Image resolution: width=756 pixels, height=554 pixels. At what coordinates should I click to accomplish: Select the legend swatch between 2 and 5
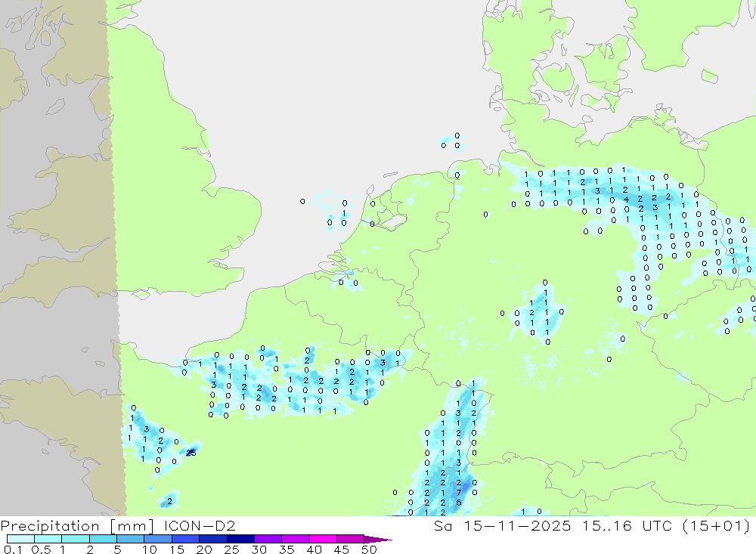coord(103,539)
